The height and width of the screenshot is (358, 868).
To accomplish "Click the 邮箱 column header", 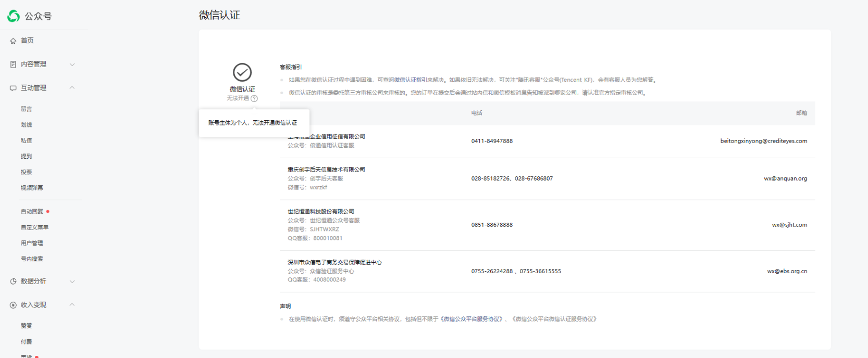I will point(801,113).
